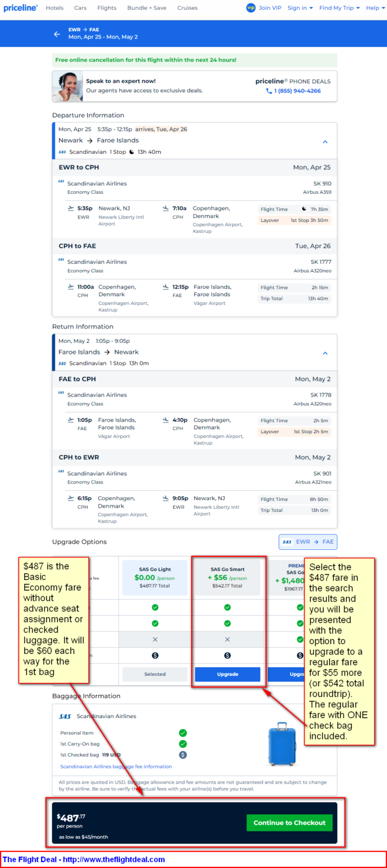This screenshot has height=868, width=387.
Task: Click the SK 1778 flight number
Action: tap(321, 395)
